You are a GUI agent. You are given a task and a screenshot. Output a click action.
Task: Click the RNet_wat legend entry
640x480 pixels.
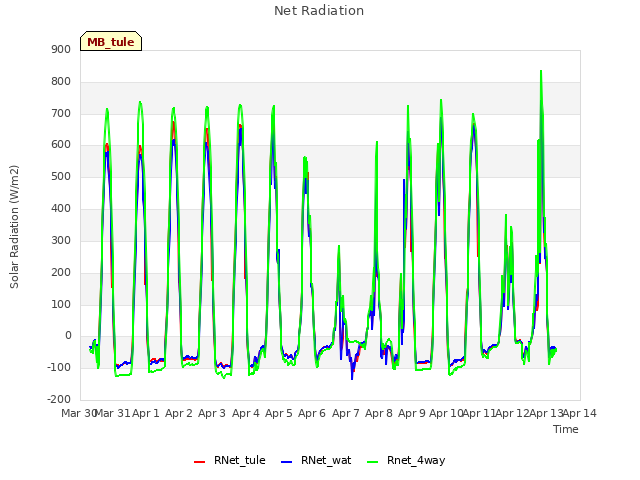(x=316, y=460)
